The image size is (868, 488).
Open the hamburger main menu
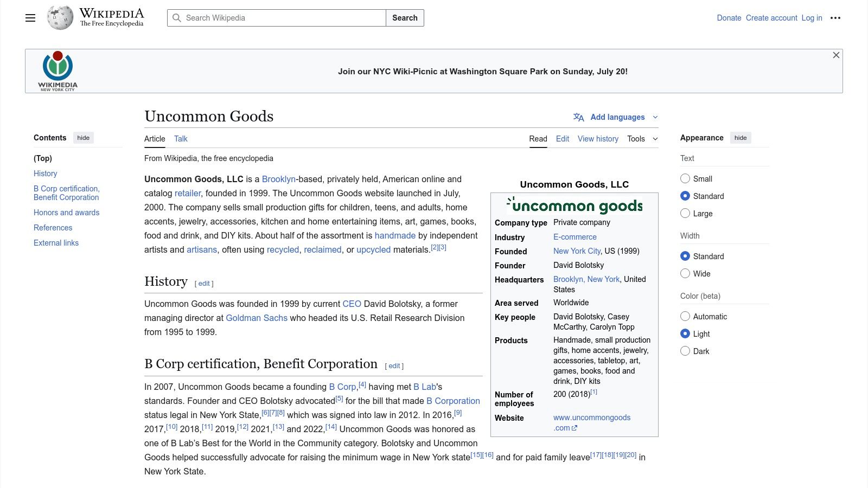[30, 18]
